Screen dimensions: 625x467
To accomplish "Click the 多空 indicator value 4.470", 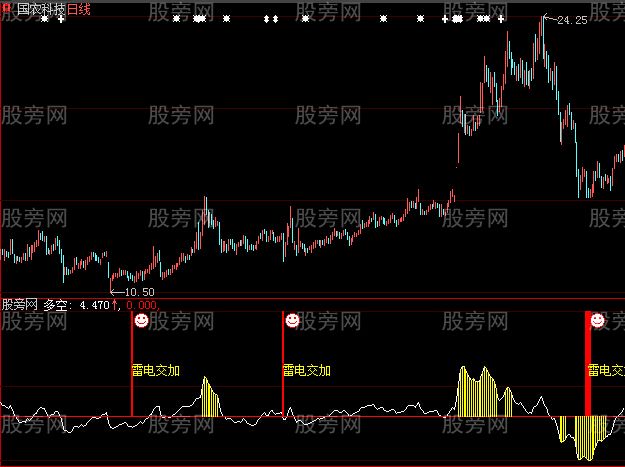I will click(94, 305).
